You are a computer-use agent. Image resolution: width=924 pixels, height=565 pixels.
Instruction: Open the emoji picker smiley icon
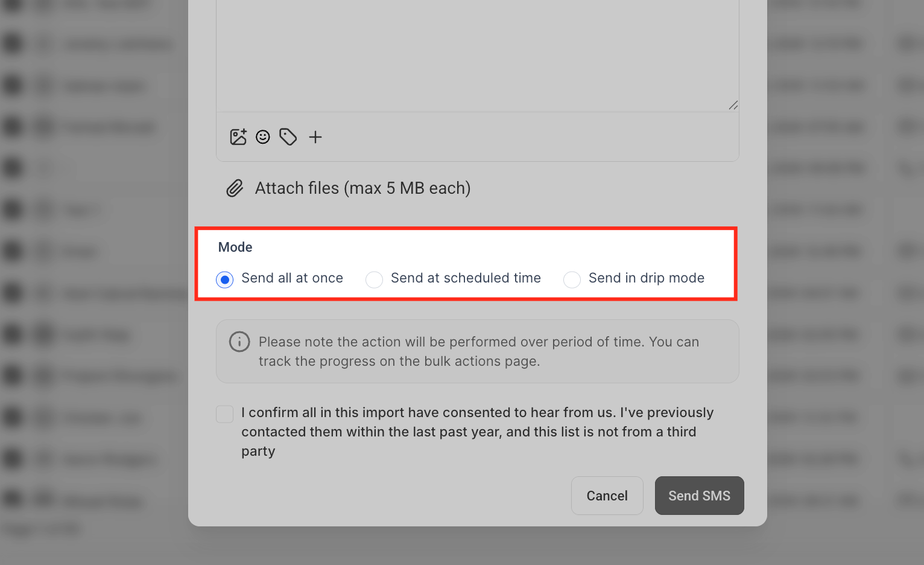[x=263, y=137]
